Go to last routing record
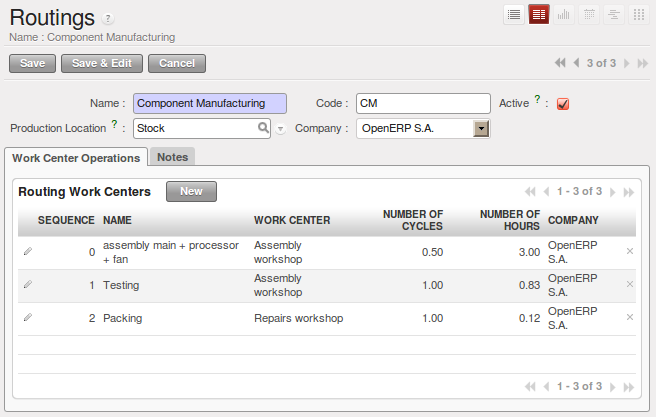This screenshot has height=417, width=656. [x=643, y=64]
